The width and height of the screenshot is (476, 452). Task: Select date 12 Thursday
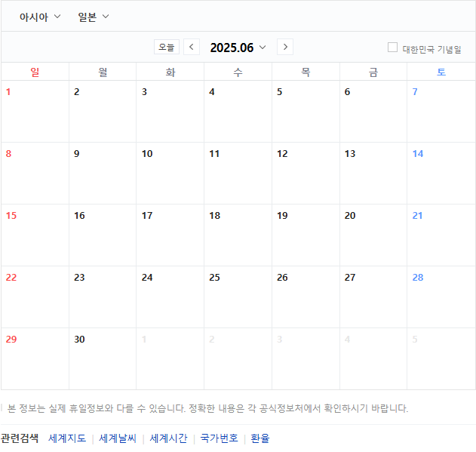282,154
